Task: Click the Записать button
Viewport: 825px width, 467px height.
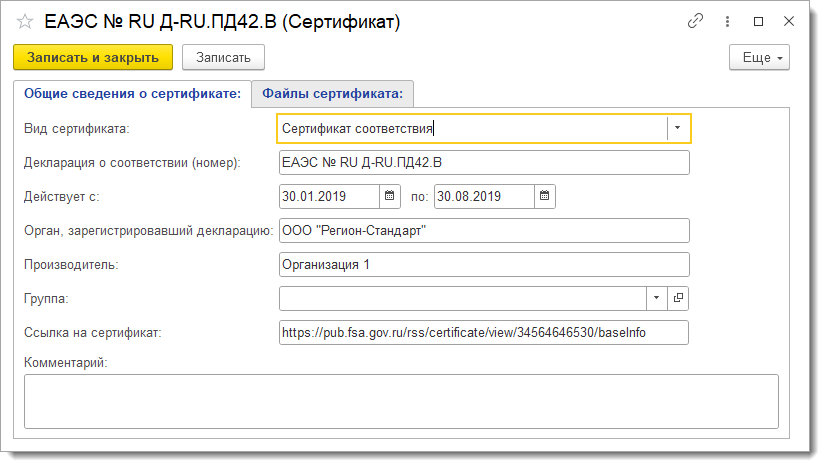Action: (223, 57)
